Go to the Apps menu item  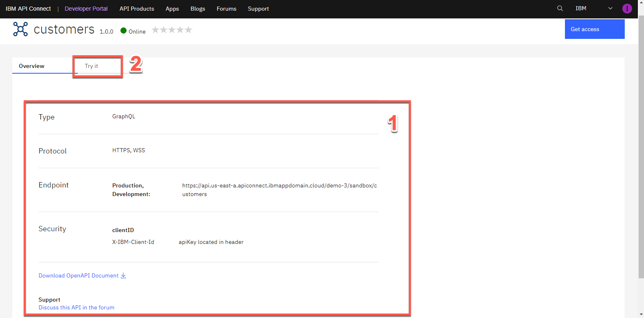tap(172, 9)
